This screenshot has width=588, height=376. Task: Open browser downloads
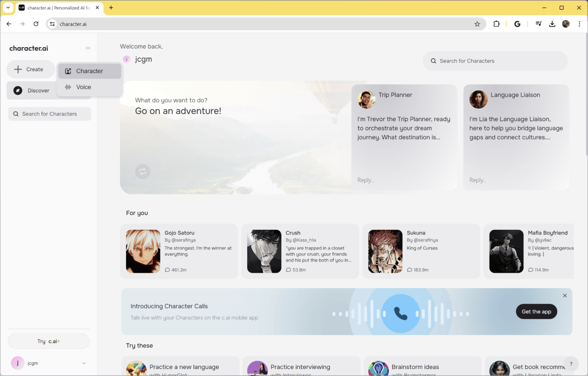point(552,24)
